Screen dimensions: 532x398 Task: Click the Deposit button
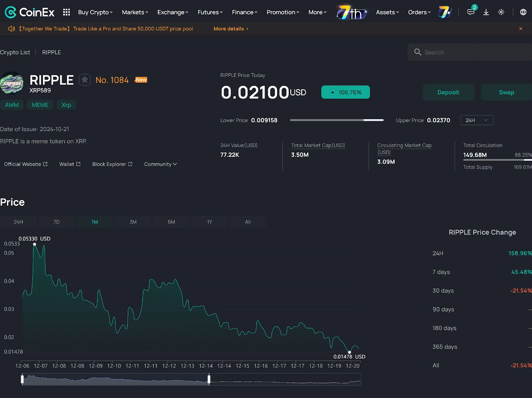448,92
